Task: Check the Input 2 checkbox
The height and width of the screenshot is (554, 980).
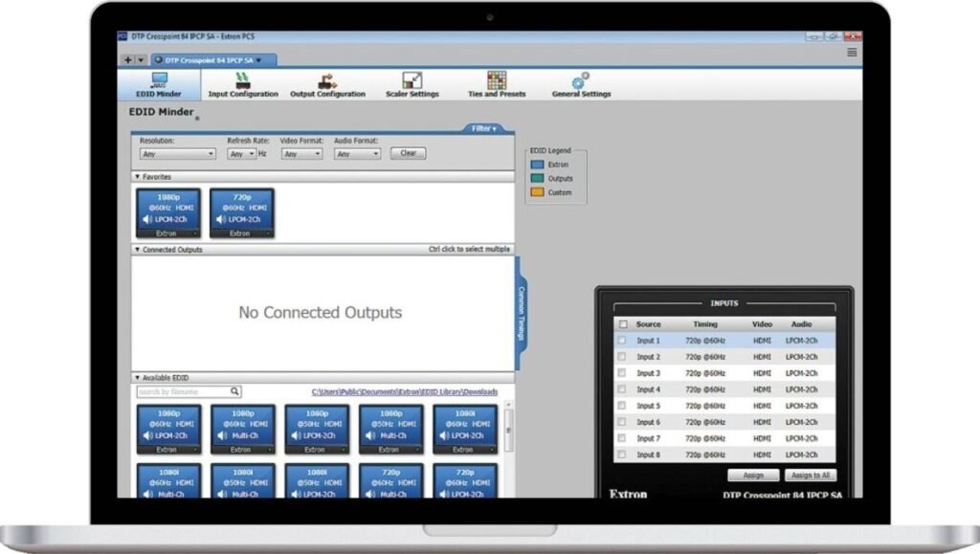Action: [x=621, y=357]
